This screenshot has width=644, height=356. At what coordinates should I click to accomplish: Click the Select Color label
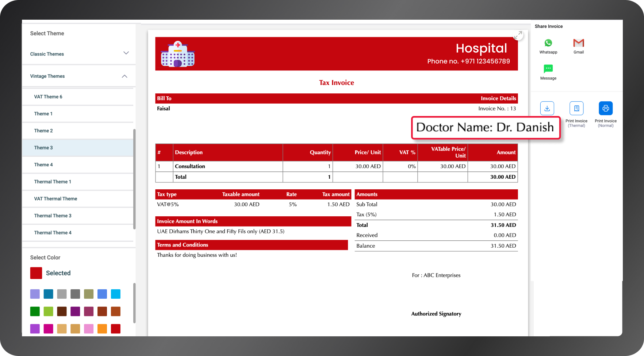point(45,258)
